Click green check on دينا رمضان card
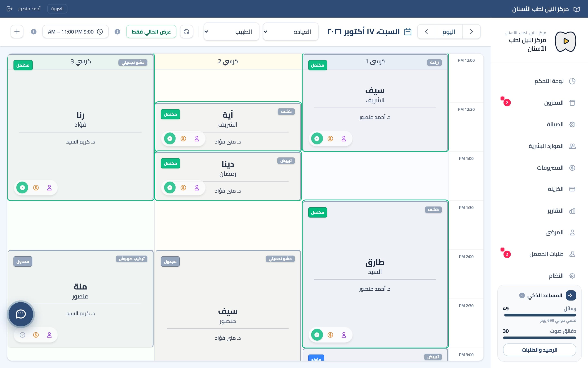588x368 pixels. click(170, 188)
